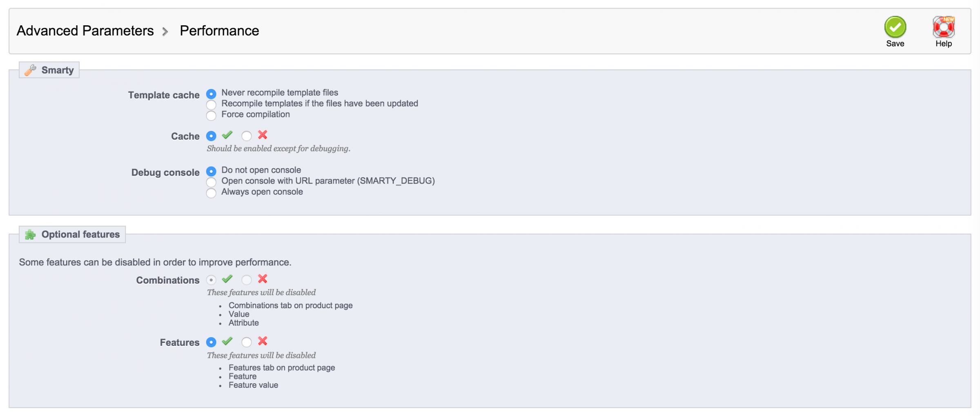This screenshot has height=416, width=980.
Task: Choose Force compilation option
Action: click(211, 116)
